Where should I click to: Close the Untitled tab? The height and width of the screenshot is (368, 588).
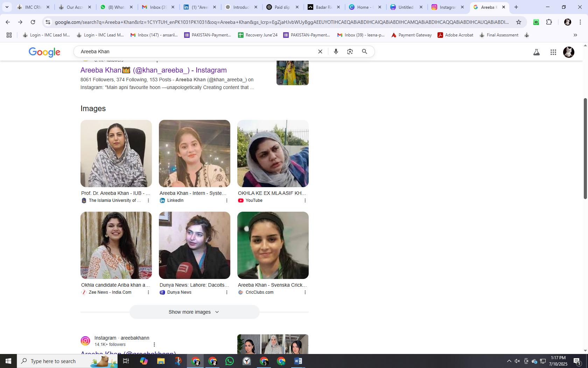(421, 7)
